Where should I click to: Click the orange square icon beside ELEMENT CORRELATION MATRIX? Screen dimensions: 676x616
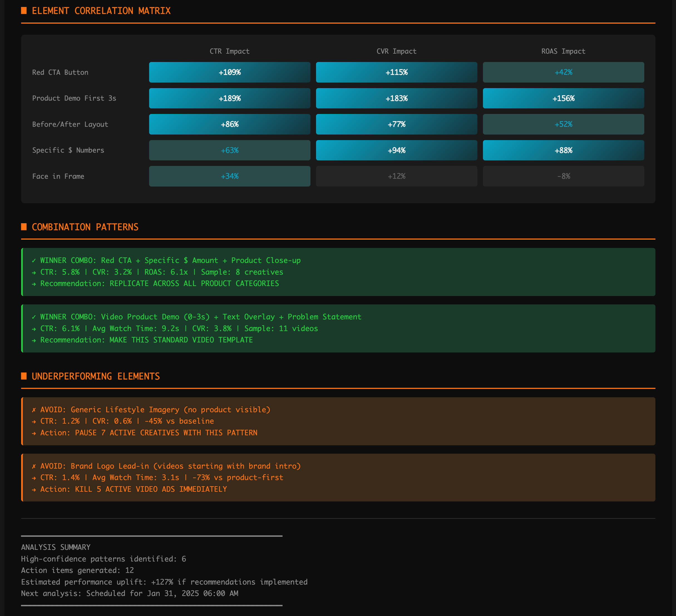pos(24,11)
